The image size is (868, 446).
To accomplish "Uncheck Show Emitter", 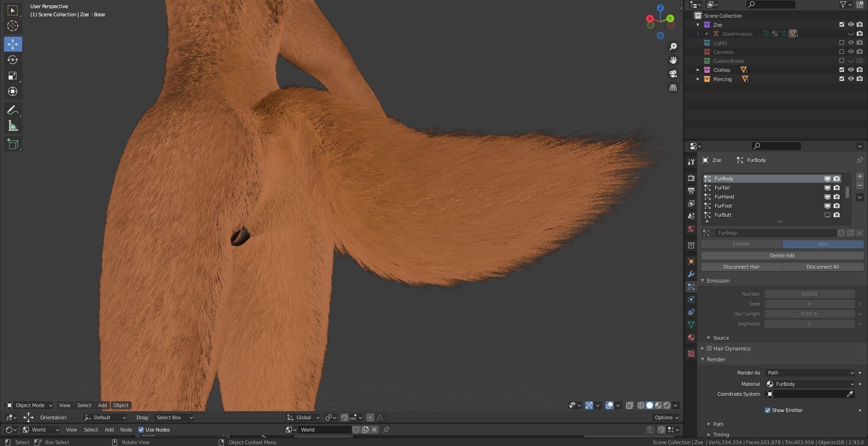I will pos(767,410).
